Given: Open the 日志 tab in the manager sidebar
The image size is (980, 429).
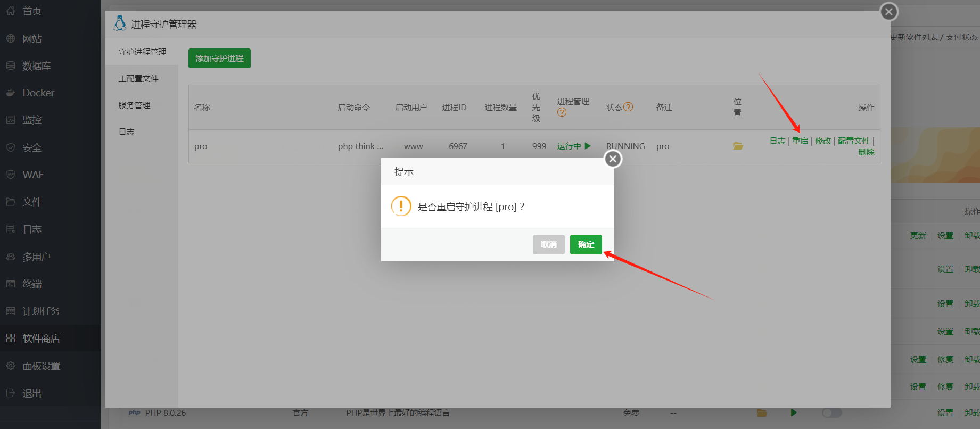Looking at the screenshot, I should tap(127, 132).
